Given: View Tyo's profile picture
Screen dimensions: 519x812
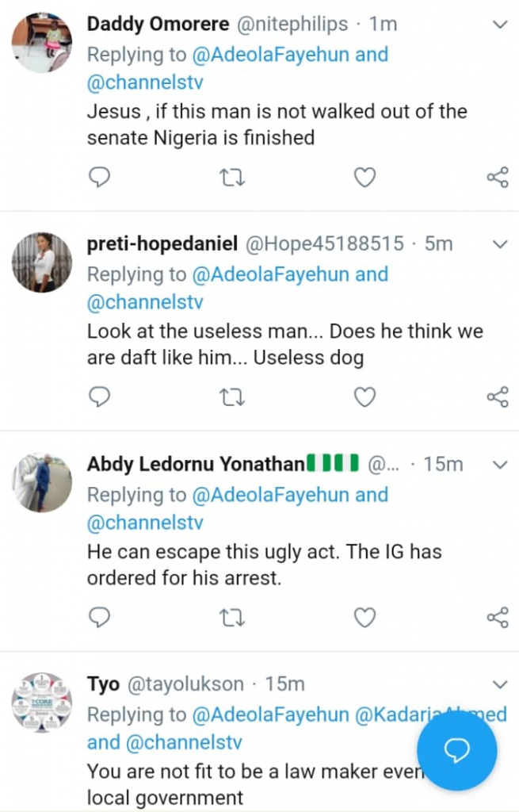Looking at the screenshot, I should tap(42, 702).
